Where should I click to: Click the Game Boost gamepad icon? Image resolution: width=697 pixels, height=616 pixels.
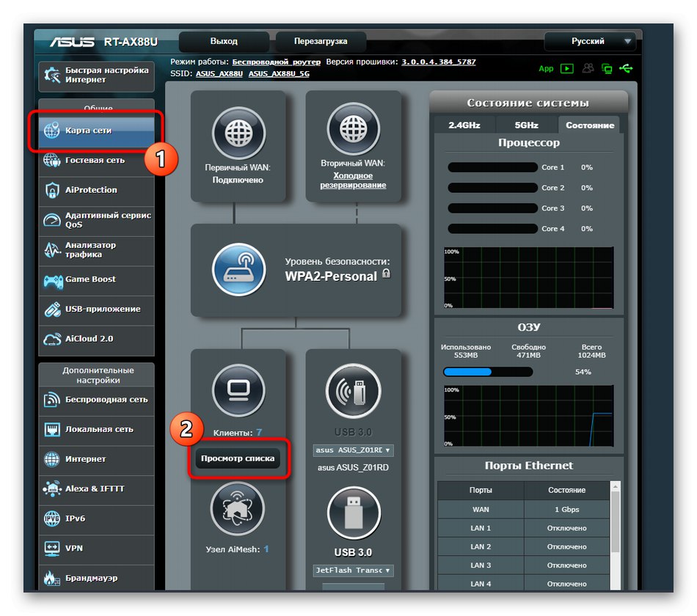53,281
